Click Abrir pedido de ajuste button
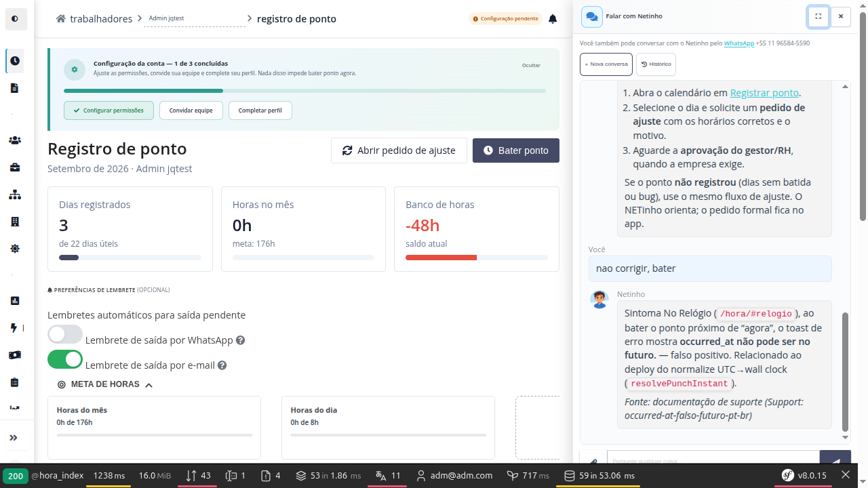868x488 pixels. (399, 150)
